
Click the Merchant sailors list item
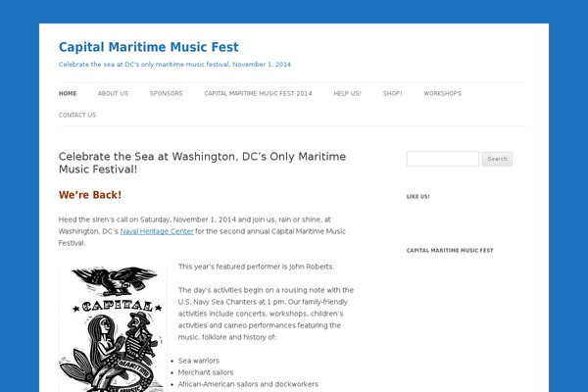pyautogui.click(x=206, y=372)
